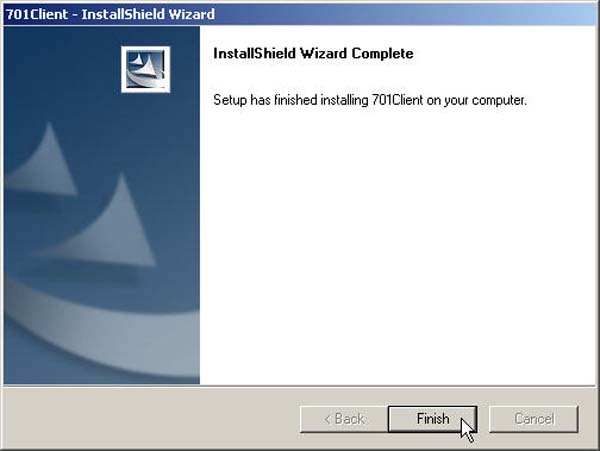This screenshot has height=451, width=600.
Task: Click InstallShield Wizard text in title bar
Action: 148,14
